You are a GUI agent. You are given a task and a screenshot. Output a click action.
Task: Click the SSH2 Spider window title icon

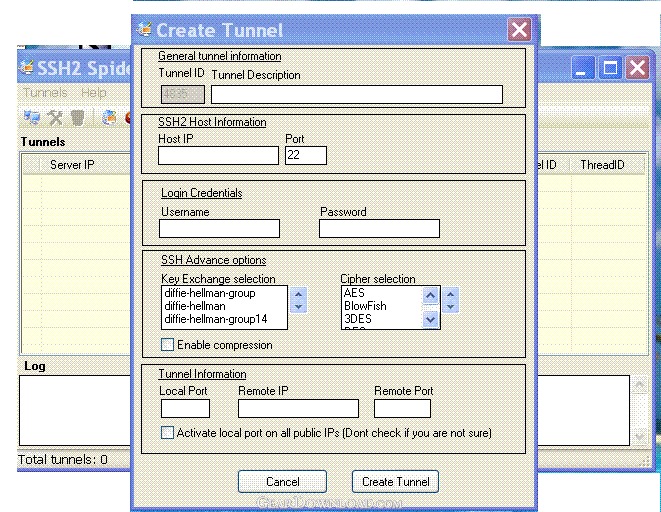point(27,67)
